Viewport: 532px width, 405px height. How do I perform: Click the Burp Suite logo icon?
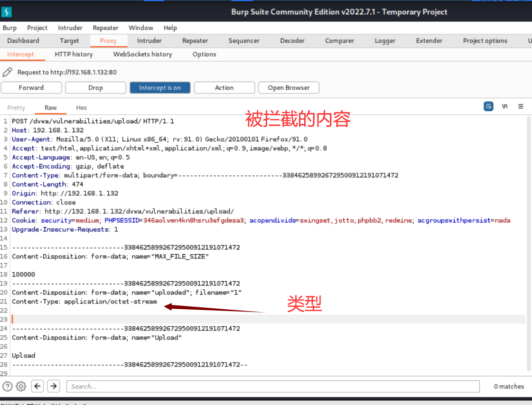pos(7,12)
